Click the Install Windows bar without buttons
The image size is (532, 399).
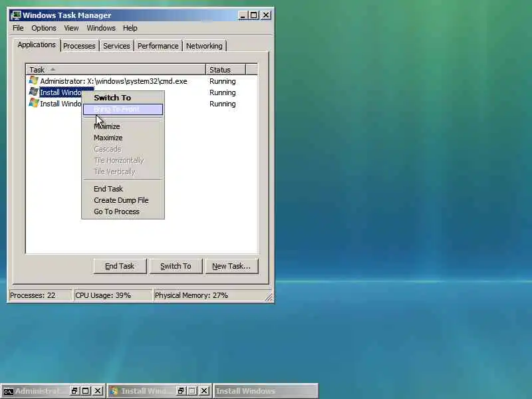[265, 391]
